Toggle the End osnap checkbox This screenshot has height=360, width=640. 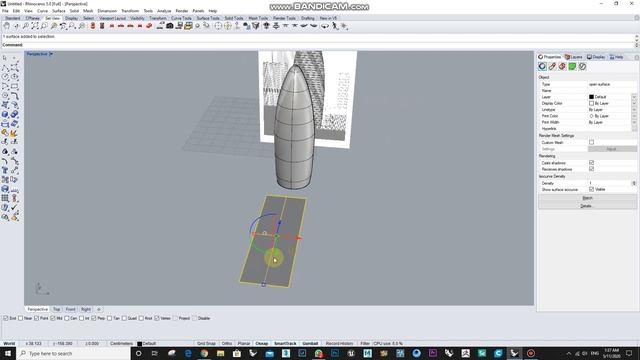coord(6,318)
